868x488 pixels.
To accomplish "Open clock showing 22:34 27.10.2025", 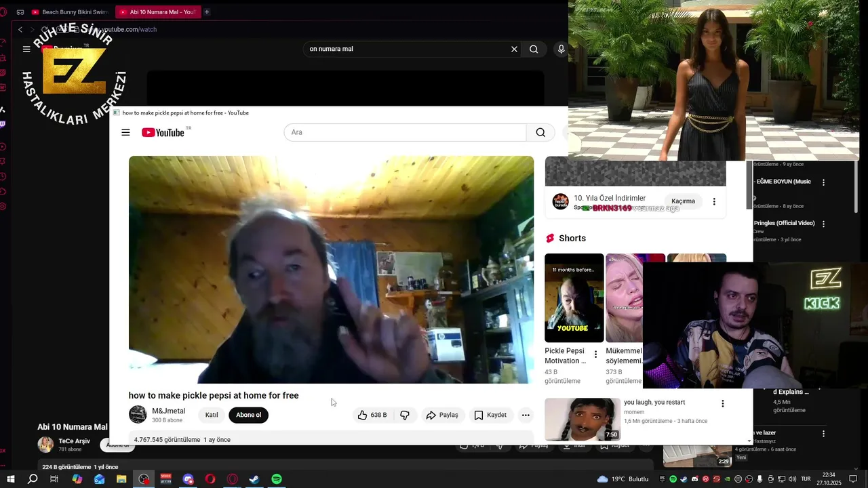I will [x=829, y=479].
